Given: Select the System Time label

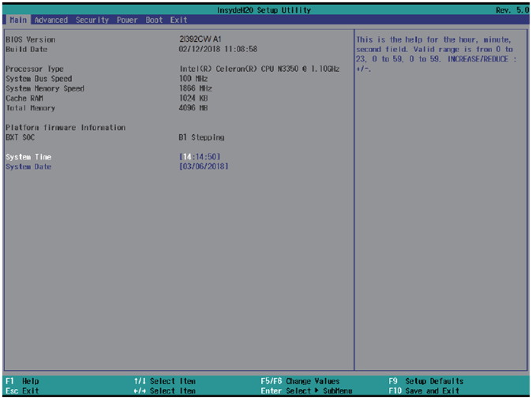Looking at the screenshot, I should tap(28, 157).
